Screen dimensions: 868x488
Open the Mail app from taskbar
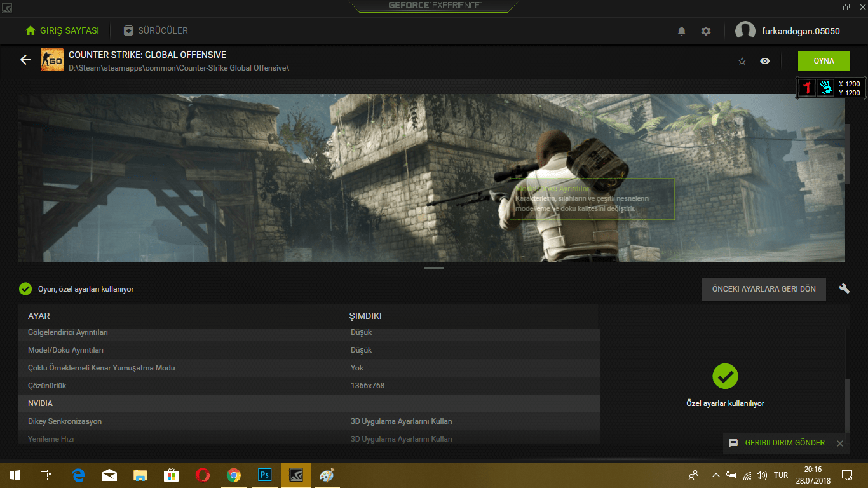(x=109, y=475)
